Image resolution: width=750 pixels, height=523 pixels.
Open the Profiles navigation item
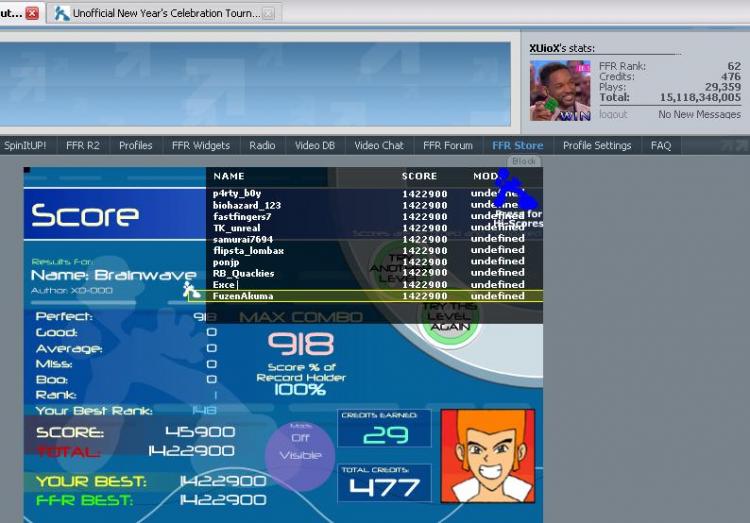point(136,145)
